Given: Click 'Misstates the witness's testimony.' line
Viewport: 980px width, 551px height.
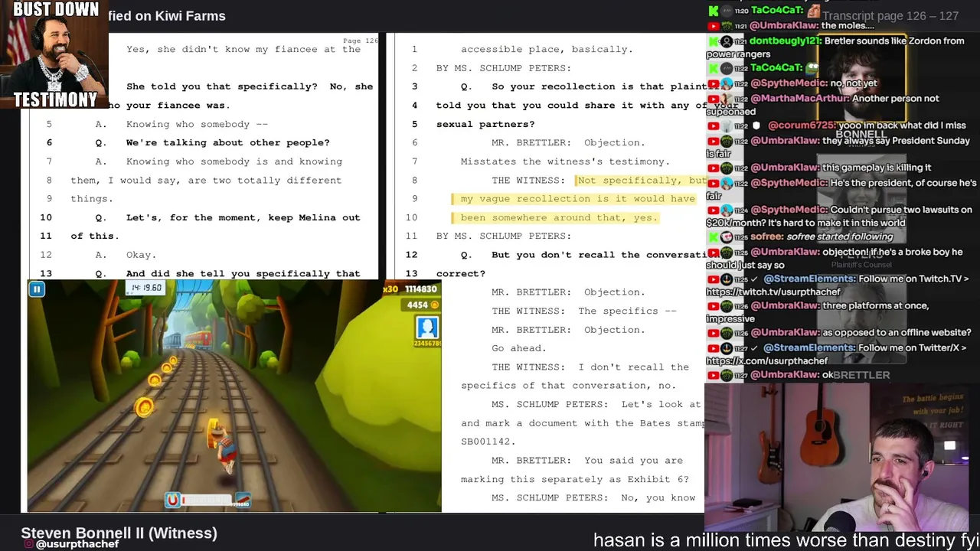Looking at the screenshot, I should point(565,161).
